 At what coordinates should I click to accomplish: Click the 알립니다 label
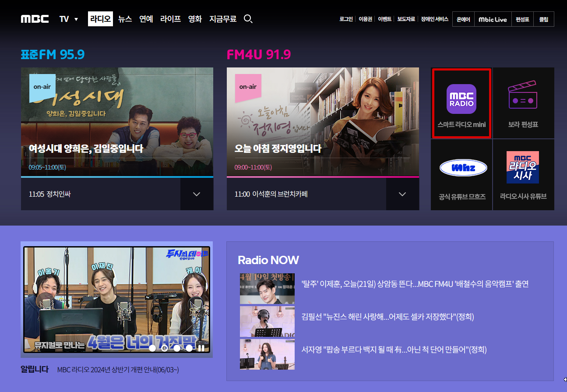[35, 370]
